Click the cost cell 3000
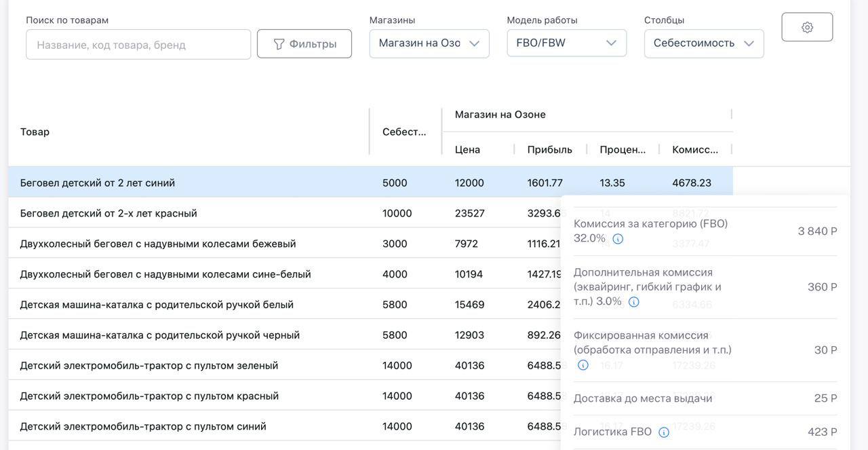Screen dimensions: 868x450 point(395,244)
